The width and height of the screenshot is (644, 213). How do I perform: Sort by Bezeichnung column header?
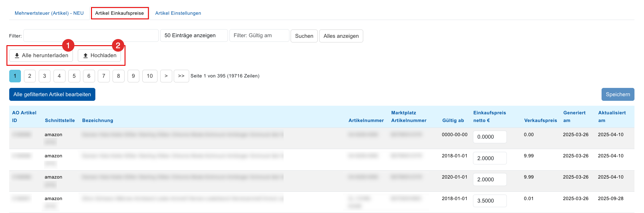click(x=97, y=120)
